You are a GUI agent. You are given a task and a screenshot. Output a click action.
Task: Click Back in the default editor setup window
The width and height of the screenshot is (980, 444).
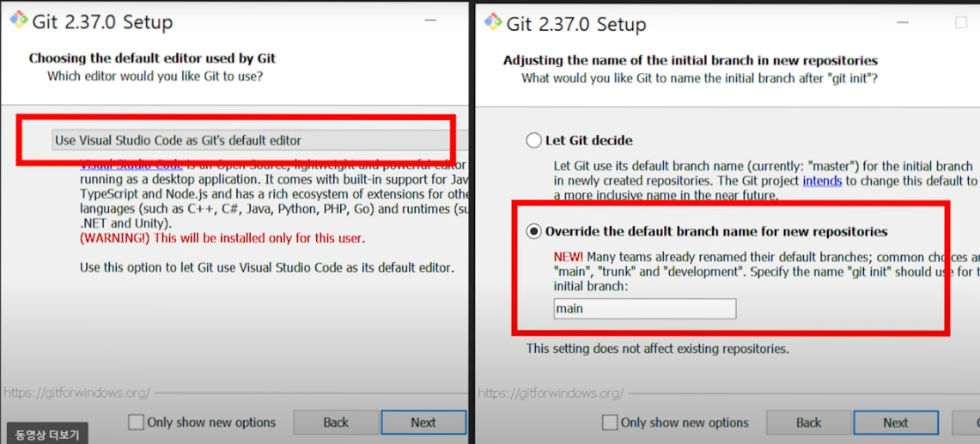click(336, 423)
